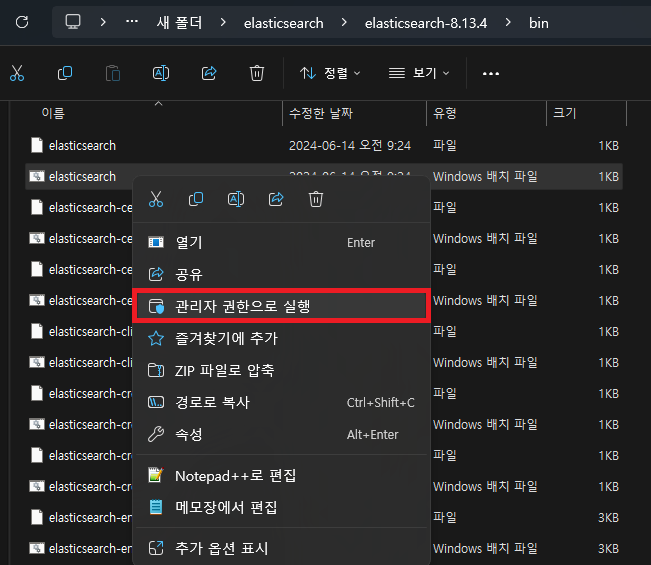
Task: Navigate to elasticsearch breadcrumb folder
Action: tap(284, 23)
